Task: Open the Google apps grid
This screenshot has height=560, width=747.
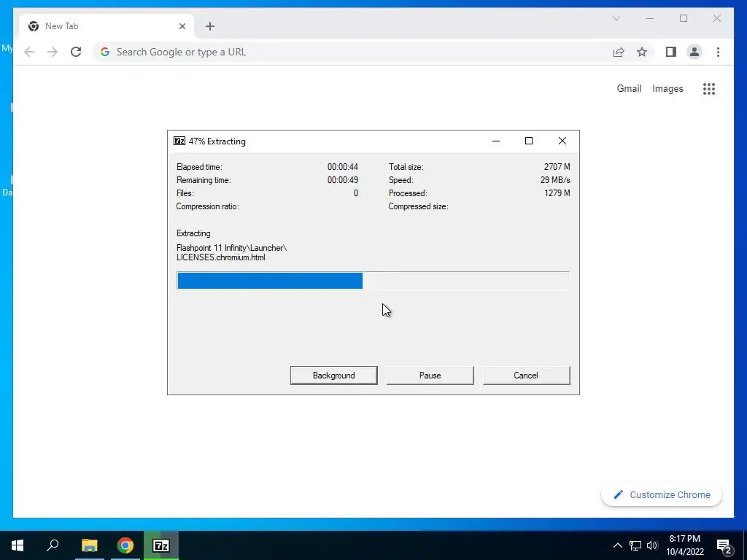Action: pos(709,88)
